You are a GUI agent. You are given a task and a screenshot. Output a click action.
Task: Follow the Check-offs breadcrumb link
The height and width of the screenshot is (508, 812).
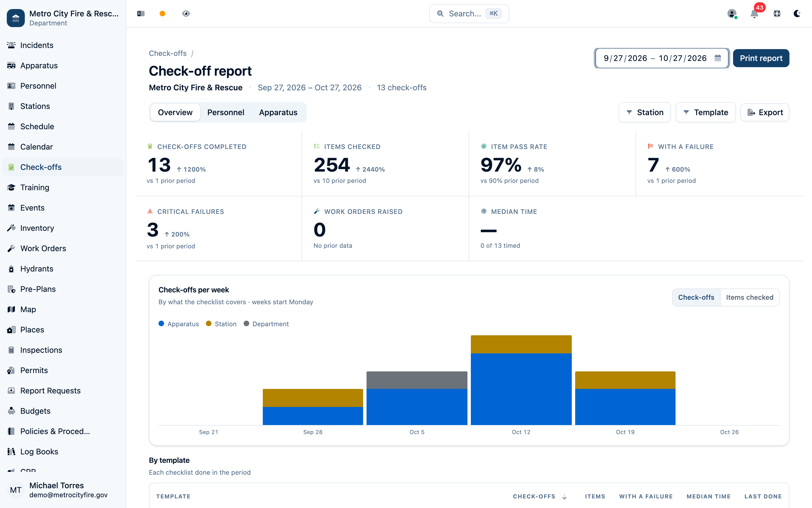click(167, 53)
